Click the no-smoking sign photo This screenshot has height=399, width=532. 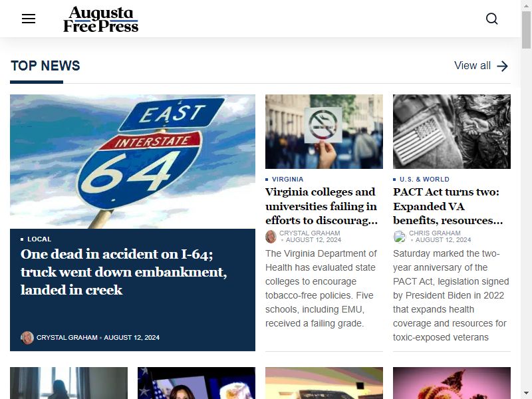tap(324, 132)
